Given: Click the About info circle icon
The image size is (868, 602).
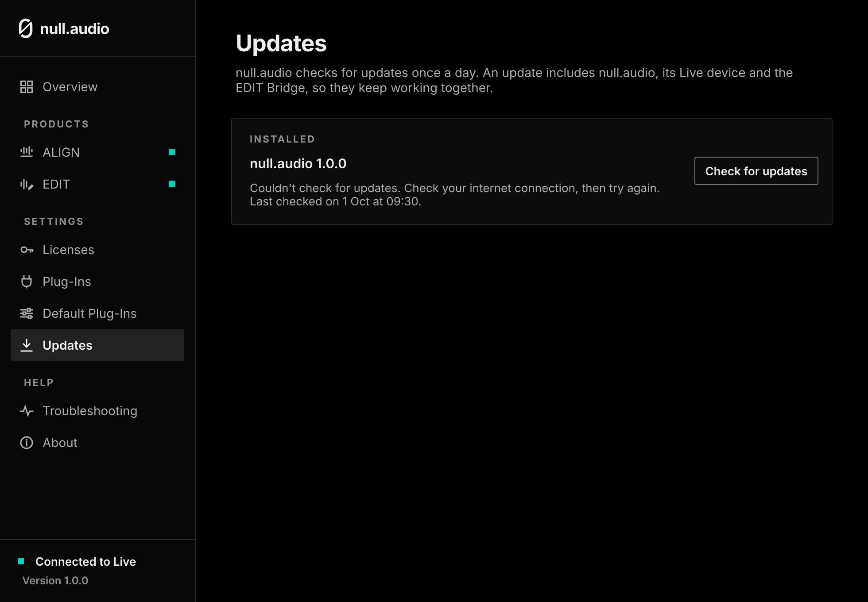Looking at the screenshot, I should click(x=27, y=443).
